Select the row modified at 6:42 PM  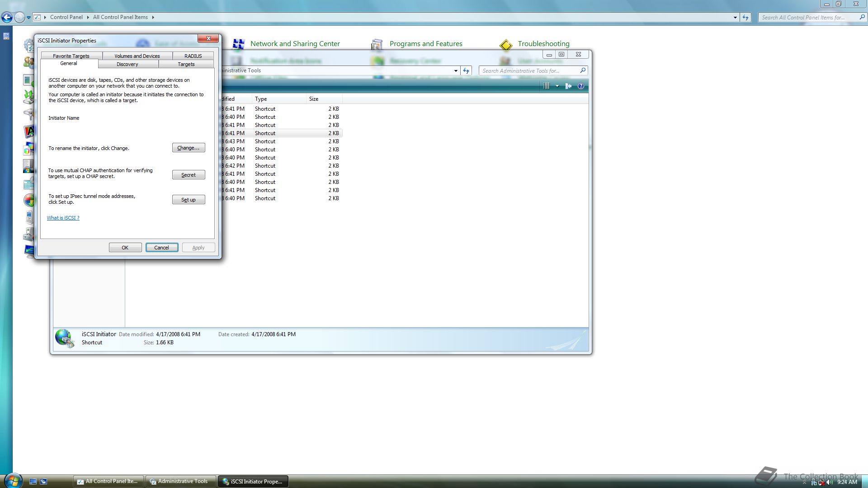(281, 166)
